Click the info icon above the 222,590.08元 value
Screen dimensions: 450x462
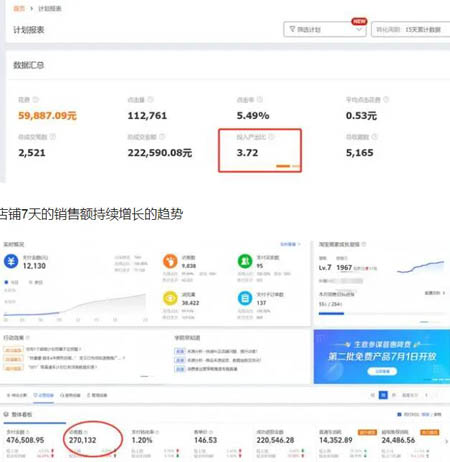[x=162, y=137]
